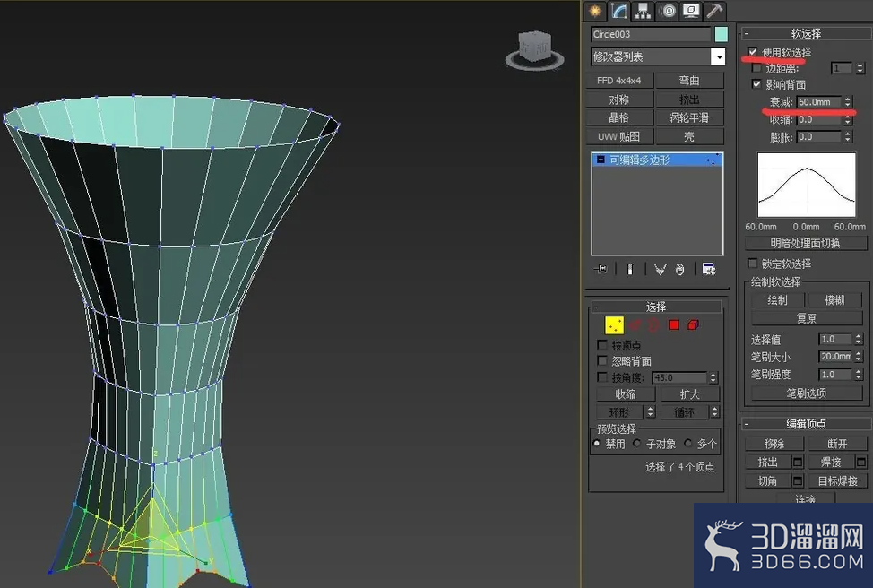873x588 pixels.
Task: Uncheck the 使用软选择 checkbox
Action: (x=753, y=52)
